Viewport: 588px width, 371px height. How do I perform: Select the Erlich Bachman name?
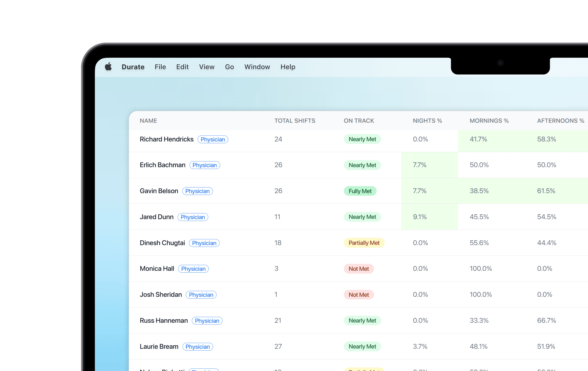click(x=162, y=165)
